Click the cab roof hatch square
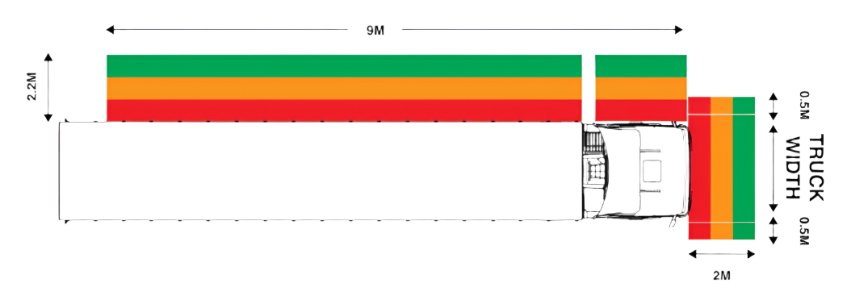The width and height of the screenshot is (868, 296). 652,170
